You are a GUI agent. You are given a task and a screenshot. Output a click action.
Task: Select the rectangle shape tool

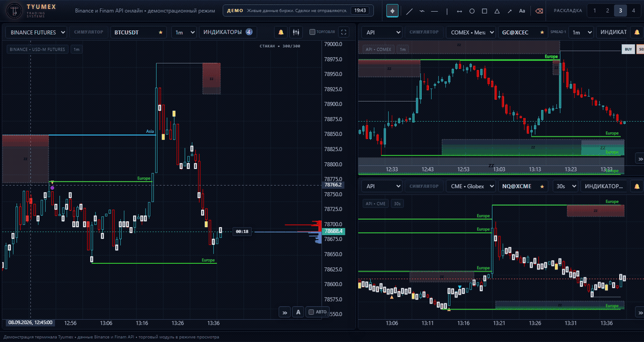tap(485, 11)
